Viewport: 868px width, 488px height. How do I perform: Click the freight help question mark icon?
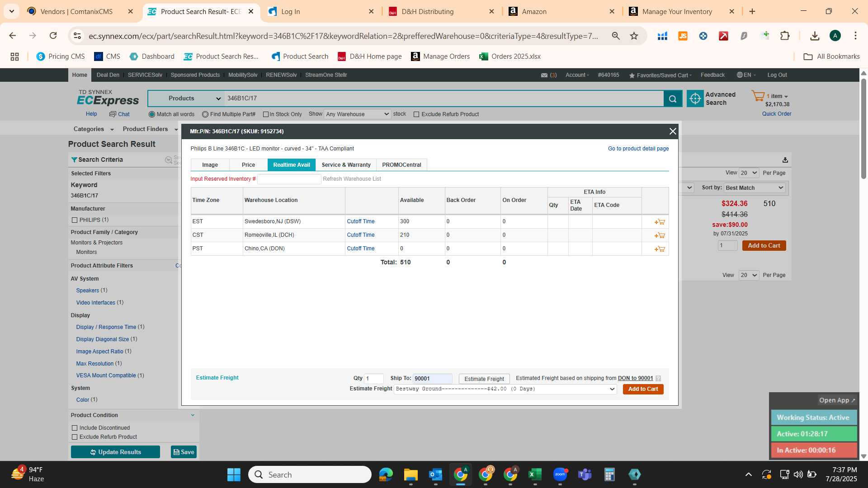[x=658, y=379]
